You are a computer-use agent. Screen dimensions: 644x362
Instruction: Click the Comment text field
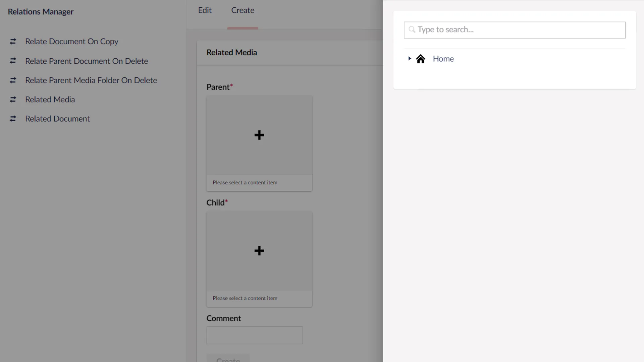coord(255,335)
